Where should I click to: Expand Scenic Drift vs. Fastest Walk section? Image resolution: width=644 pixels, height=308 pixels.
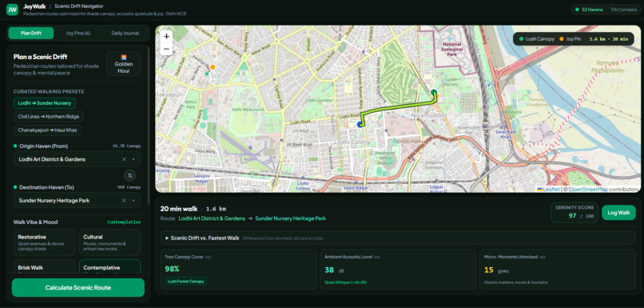click(399, 238)
